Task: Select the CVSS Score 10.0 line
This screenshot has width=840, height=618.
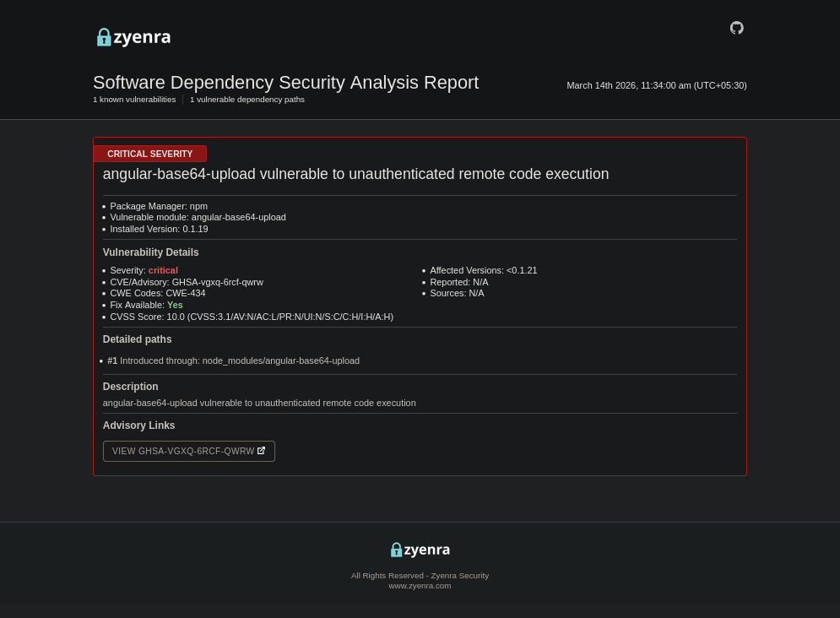Action: (252, 317)
